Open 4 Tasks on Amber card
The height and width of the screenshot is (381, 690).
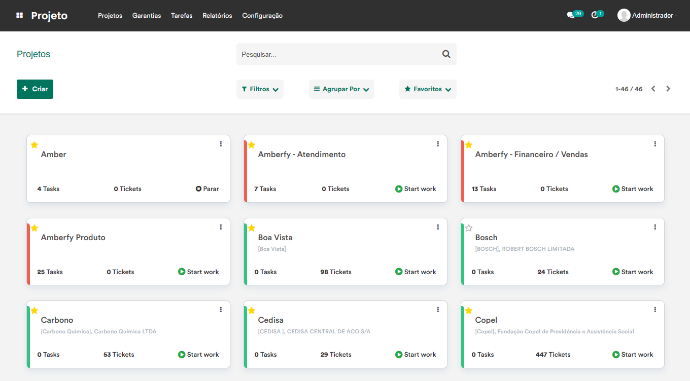(x=48, y=189)
